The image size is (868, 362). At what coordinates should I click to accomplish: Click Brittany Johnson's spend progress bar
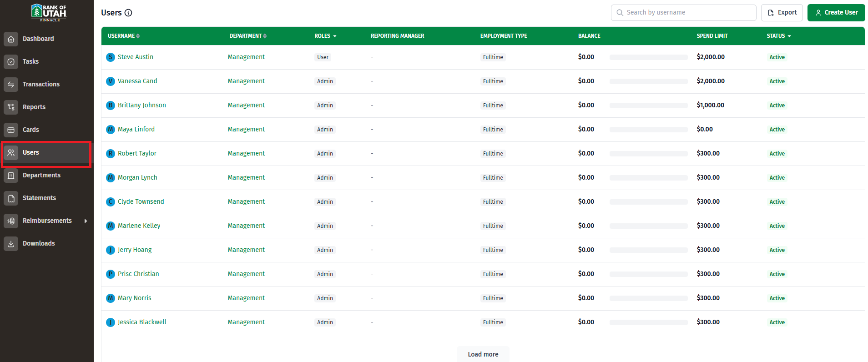coord(649,106)
